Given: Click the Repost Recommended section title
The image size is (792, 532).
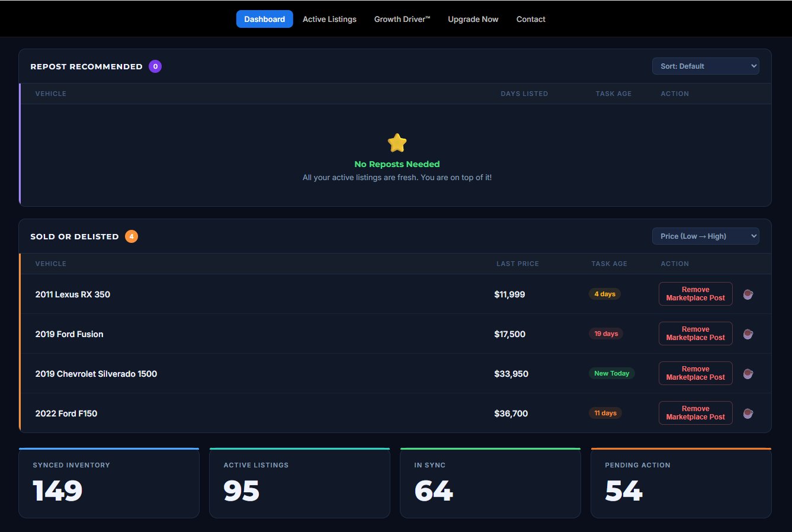Looking at the screenshot, I should (x=86, y=66).
